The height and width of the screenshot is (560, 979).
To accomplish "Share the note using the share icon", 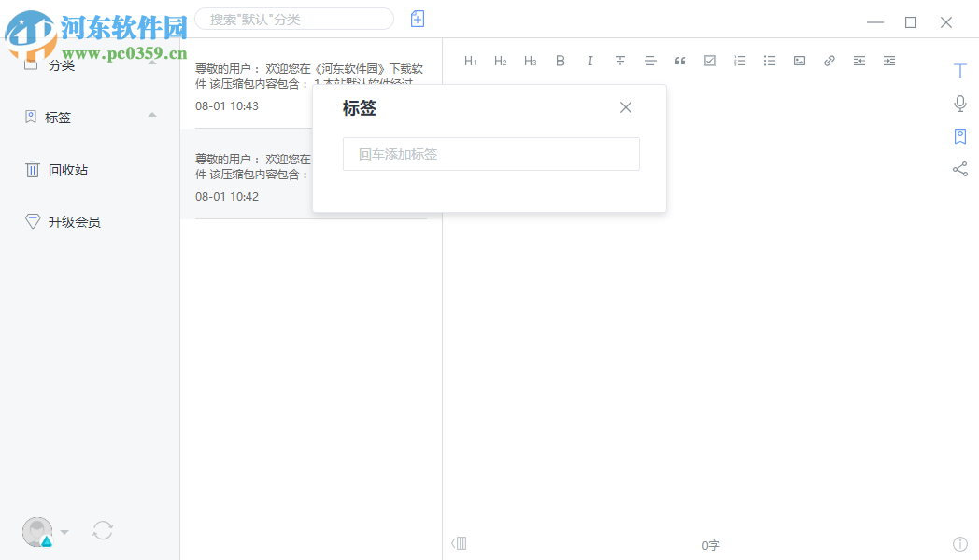I will coord(959,169).
